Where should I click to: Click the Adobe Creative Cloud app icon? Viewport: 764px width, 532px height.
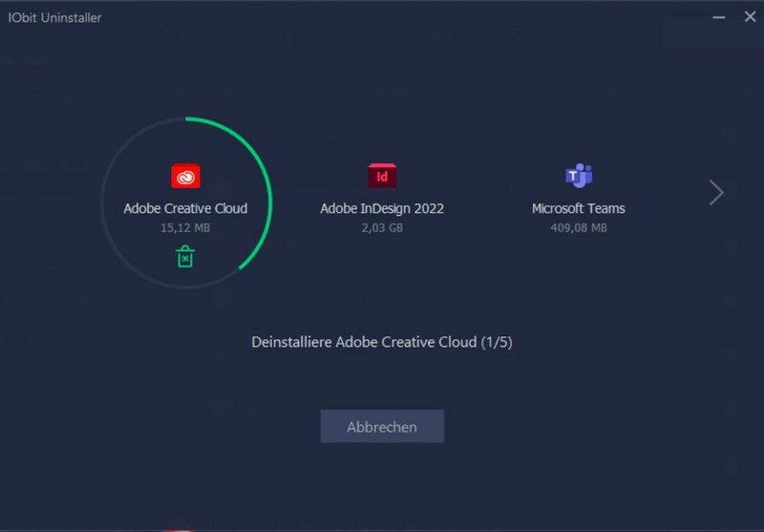click(185, 176)
